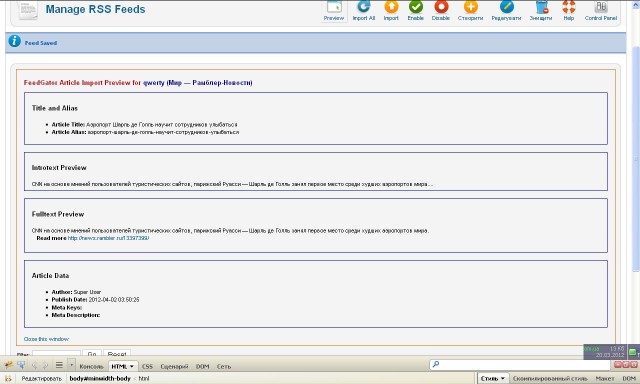The image size is (640, 384).
Task: Click the Article Data heading
Action: click(x=50, y=276)
